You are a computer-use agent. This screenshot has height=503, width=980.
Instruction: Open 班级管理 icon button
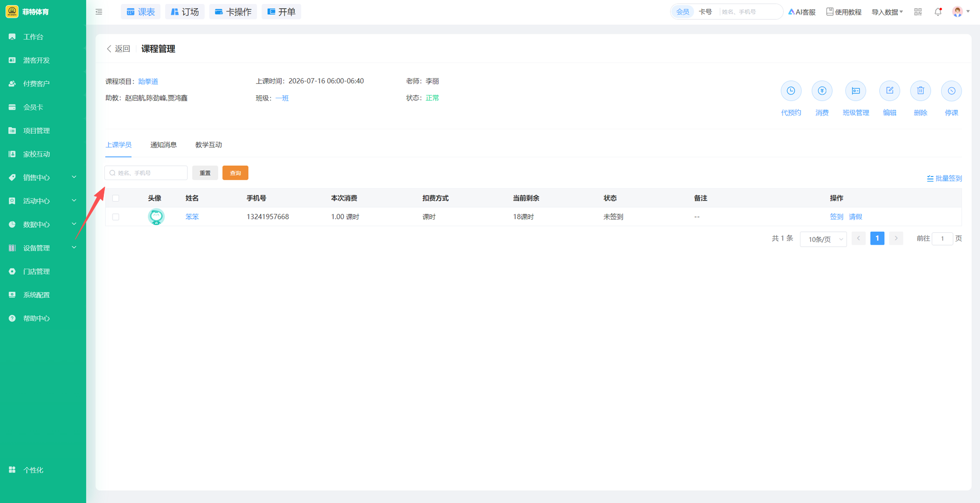[x=856, y=91]
